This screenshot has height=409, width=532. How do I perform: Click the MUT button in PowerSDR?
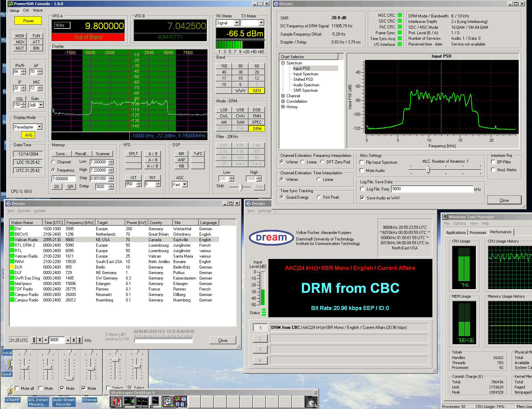[x=20, y=48]
